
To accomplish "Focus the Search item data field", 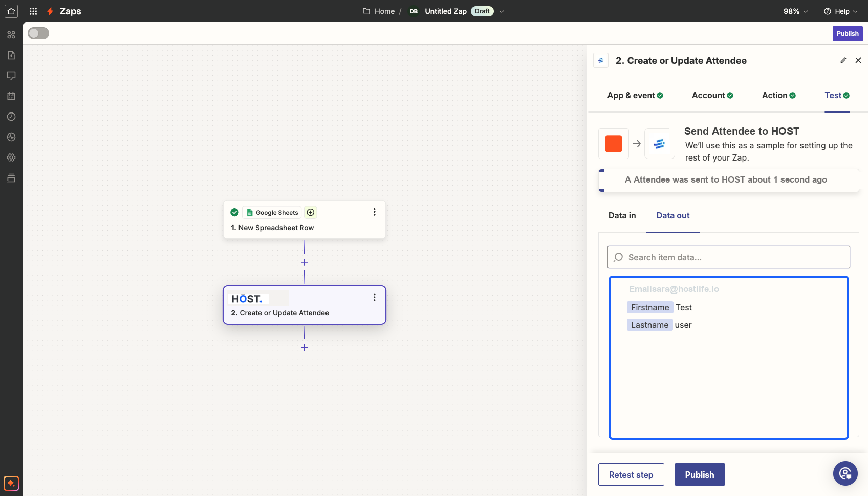I will point(729,257).
